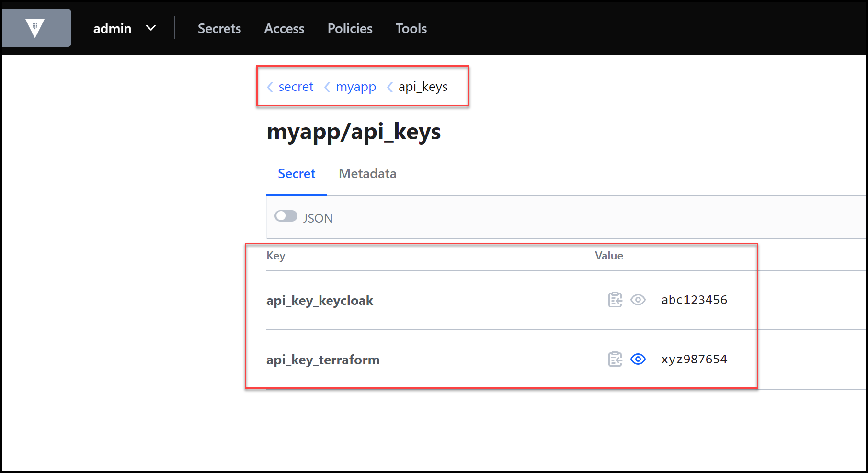Click the chevron before api_keys breadcrumb
The image size is (868, 473).
(389, 87)
